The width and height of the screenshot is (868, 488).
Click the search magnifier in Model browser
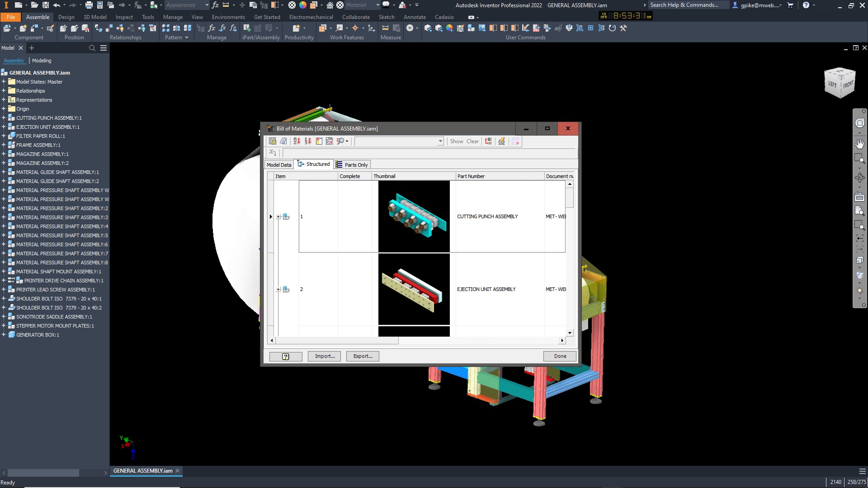pyautogui.click(x=92, y=48)
